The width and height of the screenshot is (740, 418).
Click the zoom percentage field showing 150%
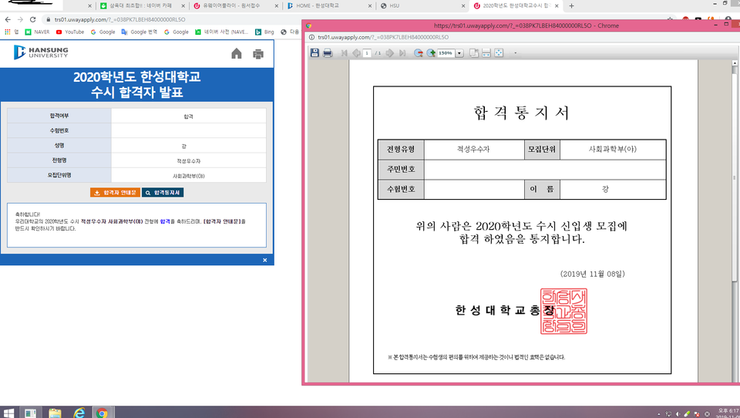point(446,53)
